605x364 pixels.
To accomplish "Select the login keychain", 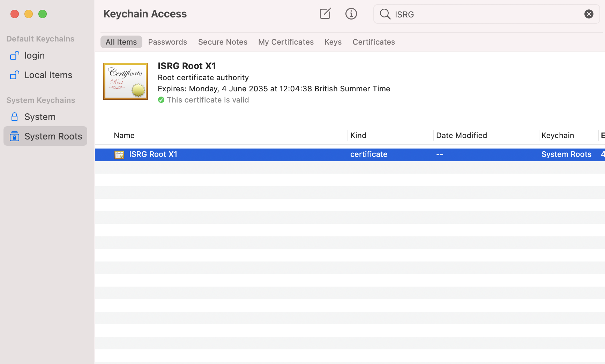I will click(x=45, y=55).
